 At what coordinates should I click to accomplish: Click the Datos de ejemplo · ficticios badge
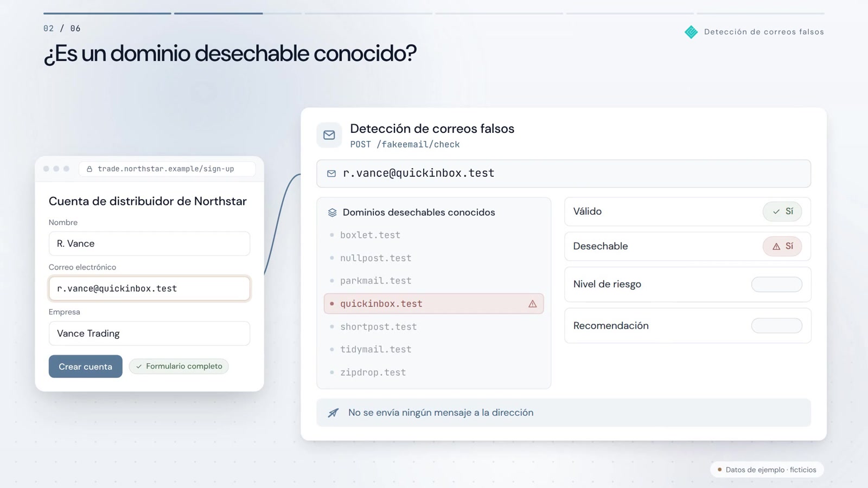(x=767, y=470)
